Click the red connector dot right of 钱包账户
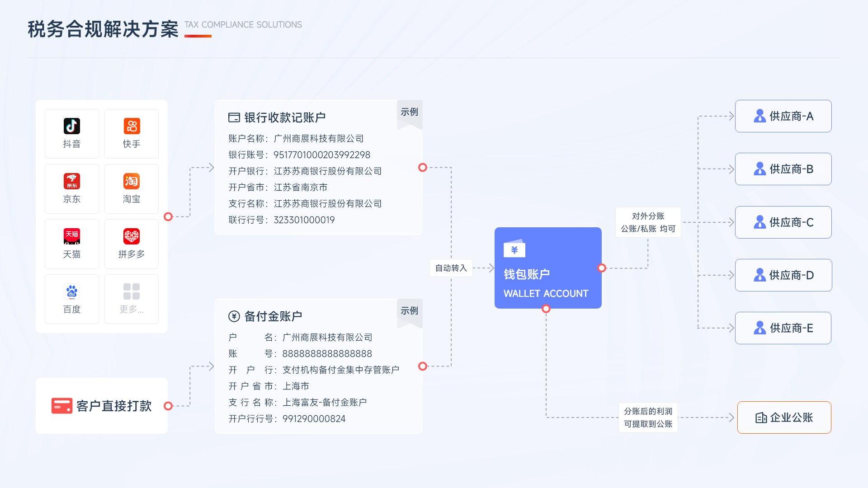Viewport: 868px width, 488px height. (x=602, y=268)
